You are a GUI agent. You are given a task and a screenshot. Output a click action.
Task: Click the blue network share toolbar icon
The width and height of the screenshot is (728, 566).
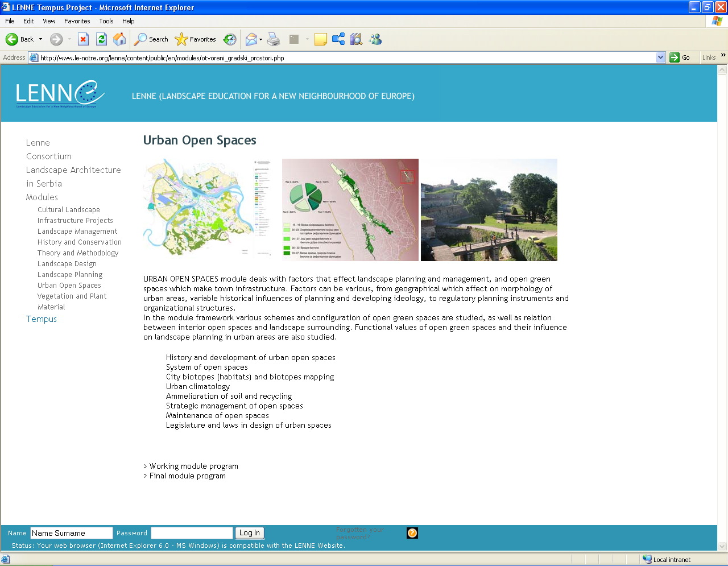tap(338, 39)
